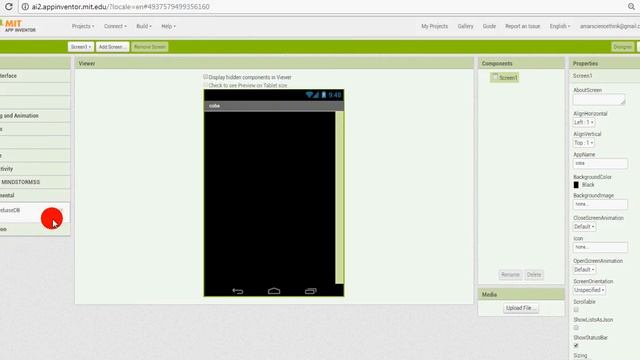Uncheck the ShowStatusBar checkbox

(x=576, y=346)
